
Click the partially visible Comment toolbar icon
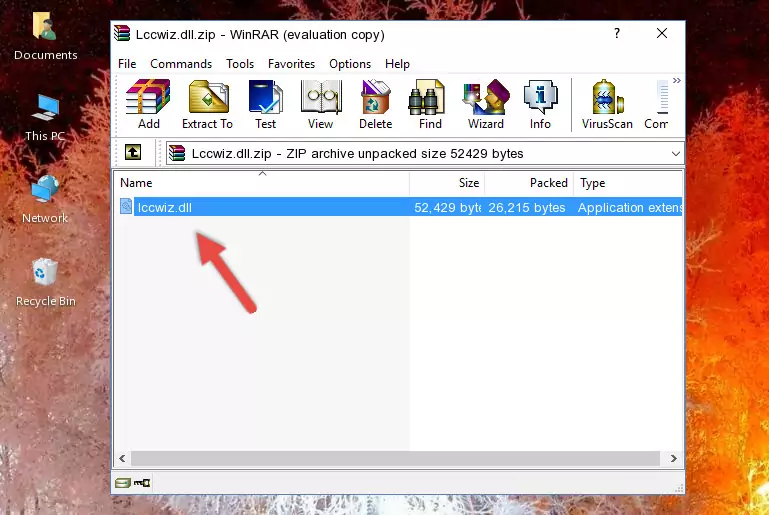(x=657, y=104)
